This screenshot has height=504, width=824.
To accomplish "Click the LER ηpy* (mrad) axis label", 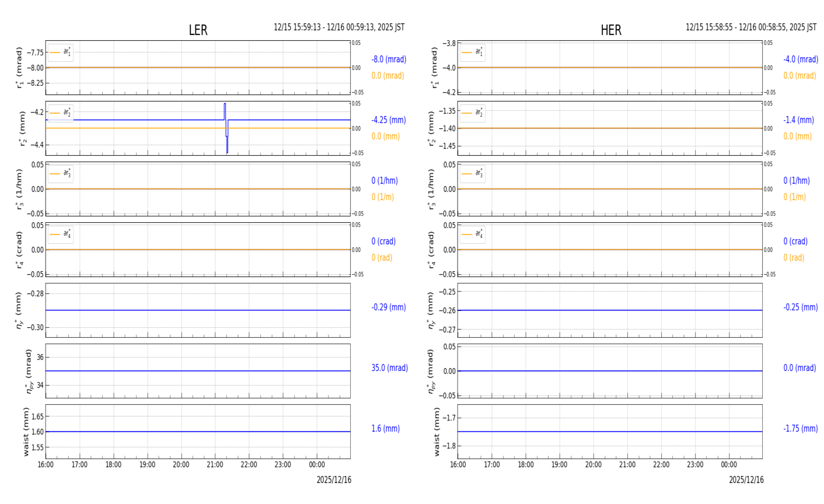I will pyautogui.click(x=29, y=371).
